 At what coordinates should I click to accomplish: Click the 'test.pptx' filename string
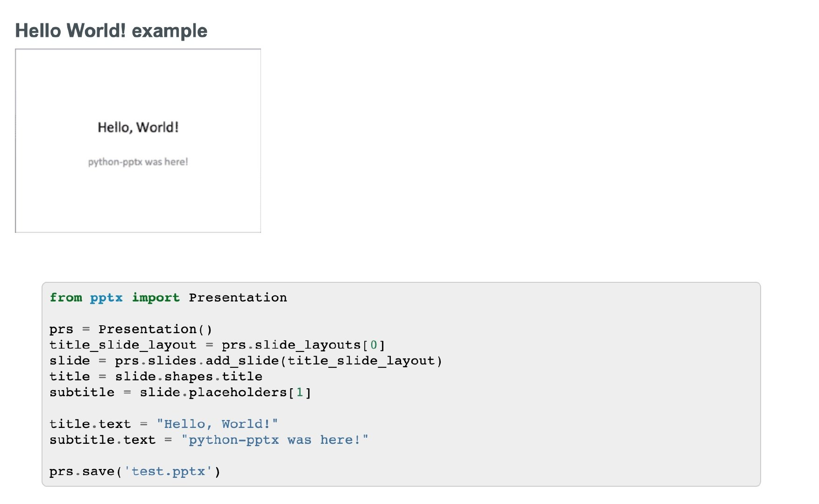click(x=169, y=471)
